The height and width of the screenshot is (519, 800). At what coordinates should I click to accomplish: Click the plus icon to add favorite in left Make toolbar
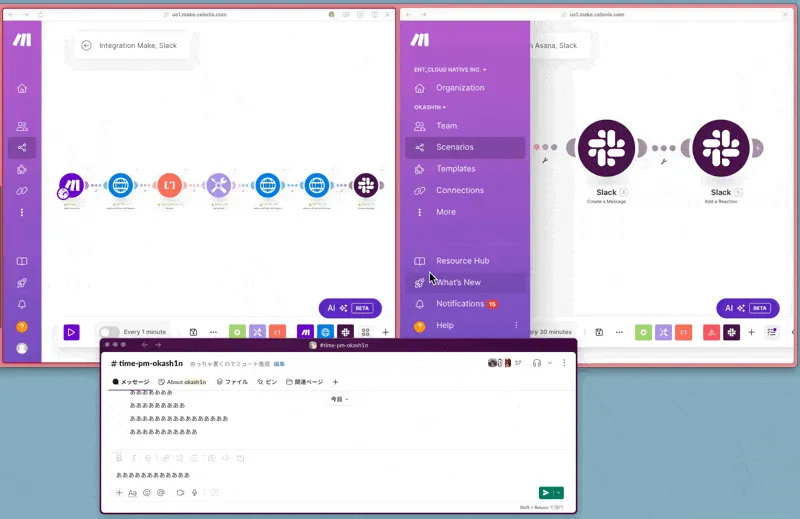(385, 332)
